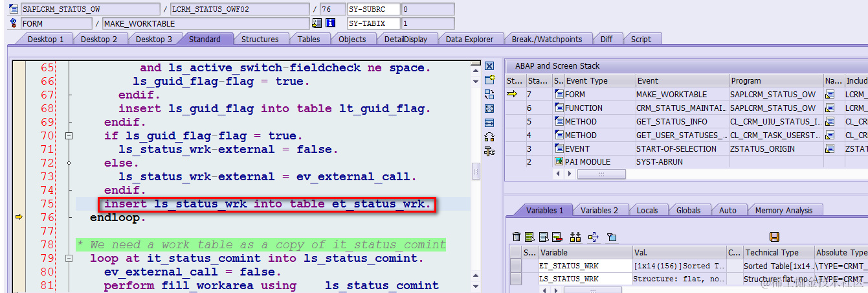Select the Auto tab
The width and height of the screenshot is (868, 293).
728,211
